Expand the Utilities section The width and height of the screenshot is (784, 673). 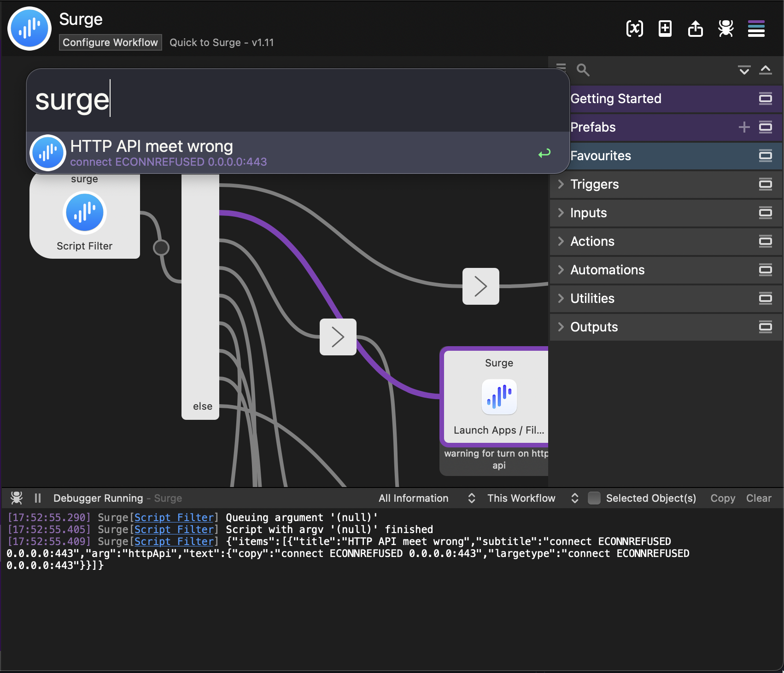(x=561, y=298)
